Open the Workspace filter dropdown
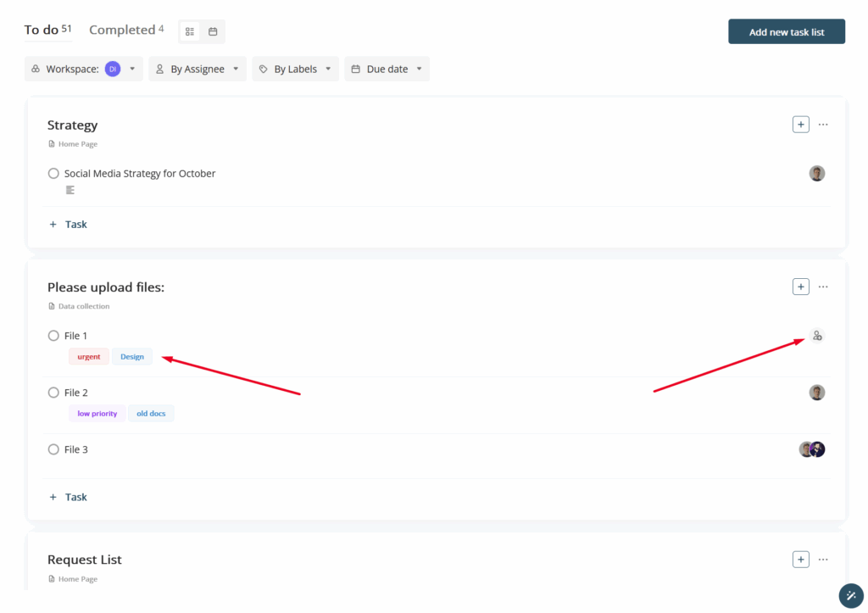 click(x=83, y=69)
